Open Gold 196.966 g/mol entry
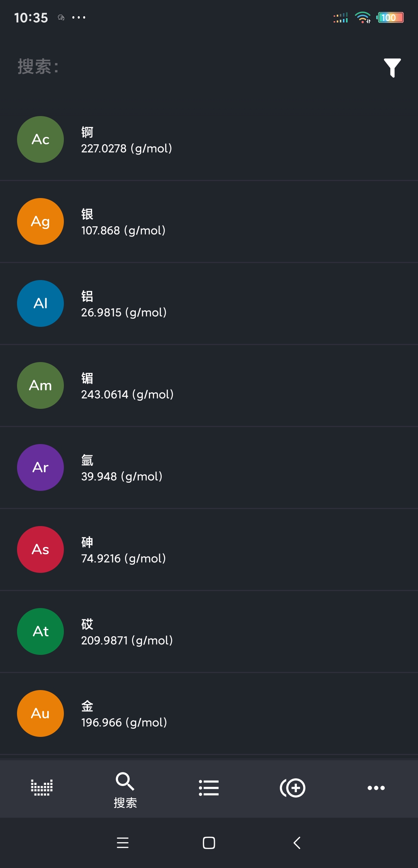This screenshot has height=868, width=418. tap(209, 714)
